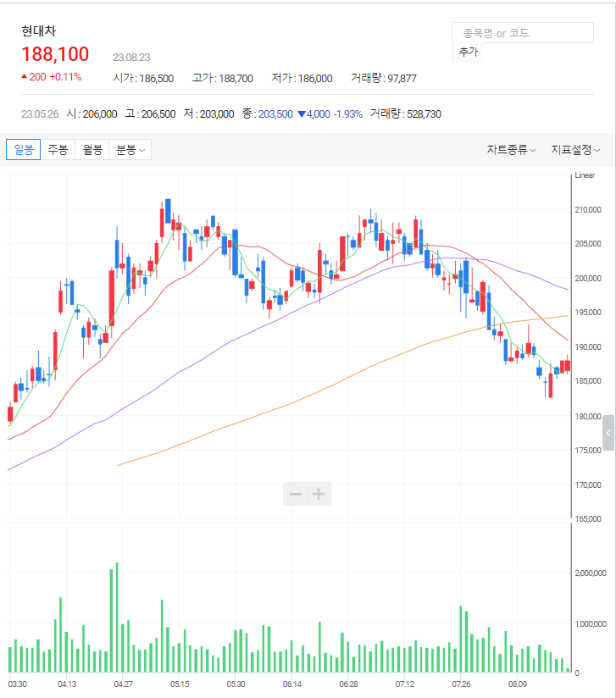Click the 종목명 or 코드 search field
This screenshot has height=698, width=616.
click(523, 33)
